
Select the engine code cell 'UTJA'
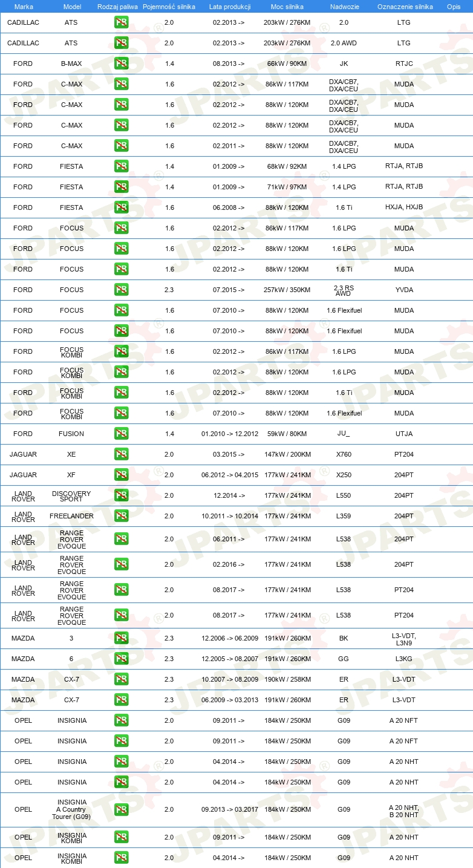pos(404,434)
